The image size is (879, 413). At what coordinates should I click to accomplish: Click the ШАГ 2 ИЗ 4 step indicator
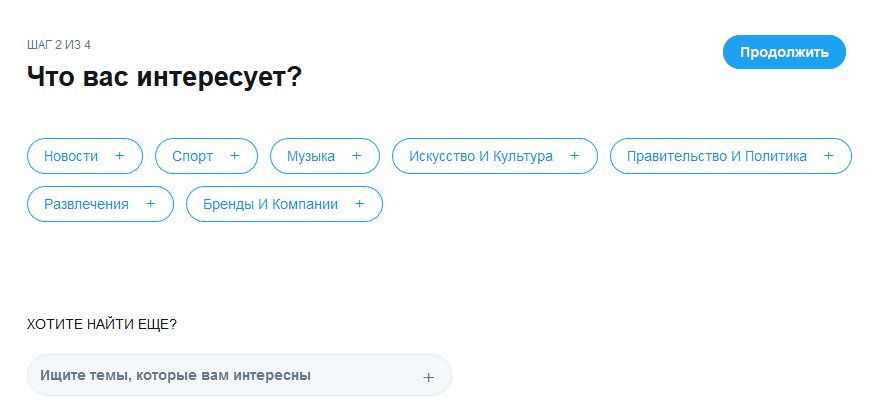tap(59, 45)
